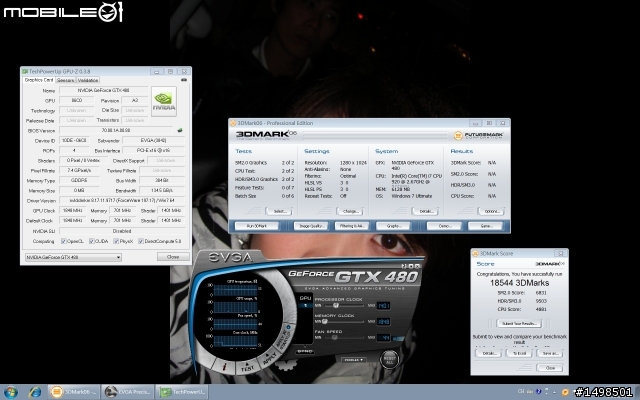Launch Internet Explorer from the taskbar
This screenshot has width=640, height=400.
click(35, 392)
